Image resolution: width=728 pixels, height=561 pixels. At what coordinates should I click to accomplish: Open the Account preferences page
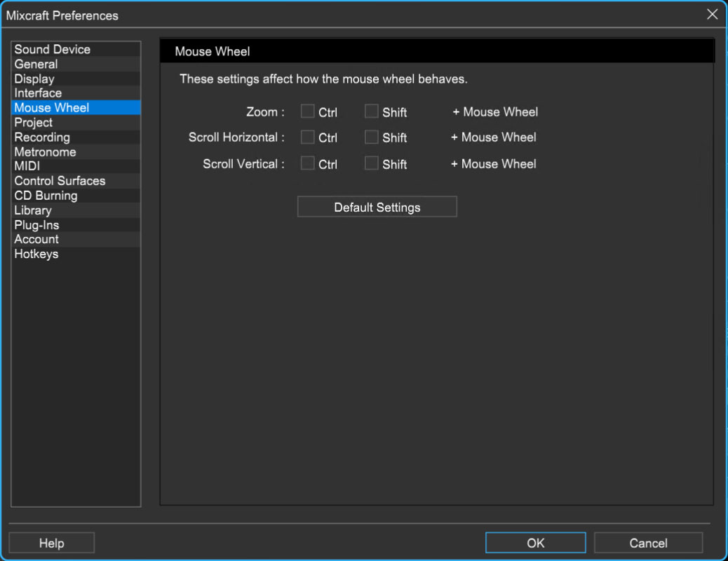(x=76, y=239)
